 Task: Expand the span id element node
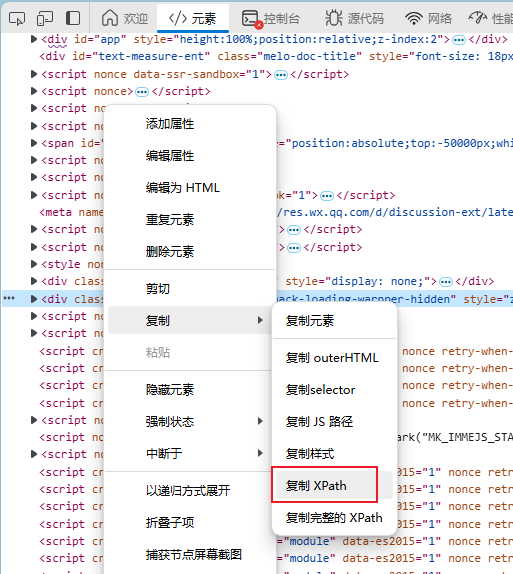pyautogui.click(x=34, y=143)
